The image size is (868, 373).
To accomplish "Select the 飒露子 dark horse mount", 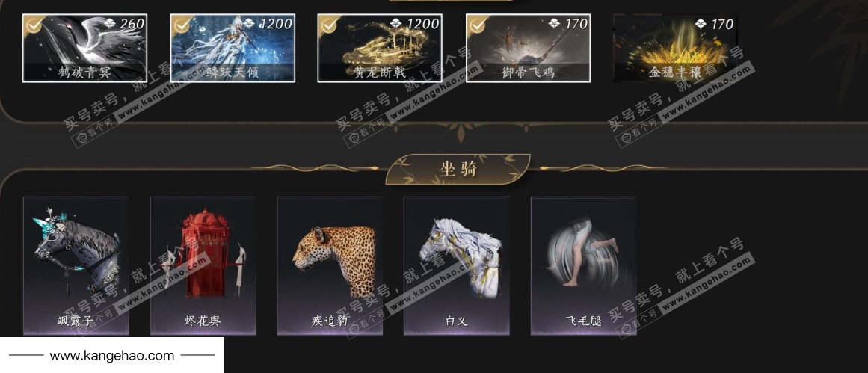I will tap(76, 266).
